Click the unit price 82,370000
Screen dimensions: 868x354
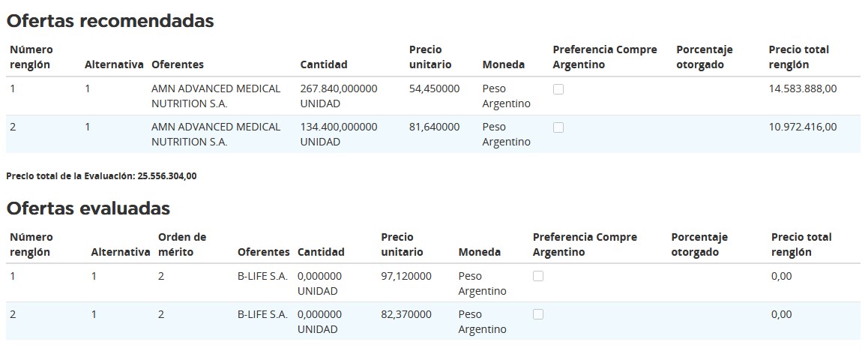pyautogui.click(x=406, y=314)
